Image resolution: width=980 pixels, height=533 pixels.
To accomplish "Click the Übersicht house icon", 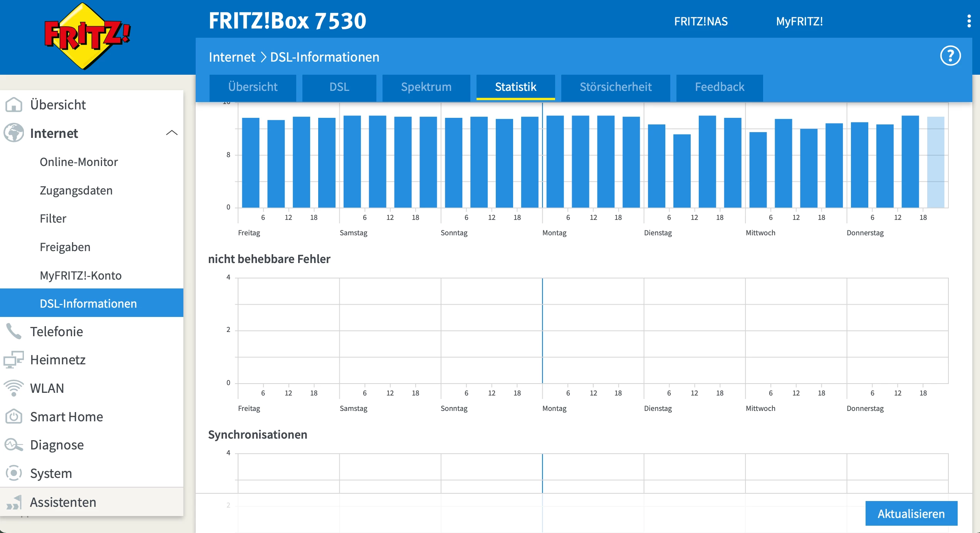I will point(14,105).
